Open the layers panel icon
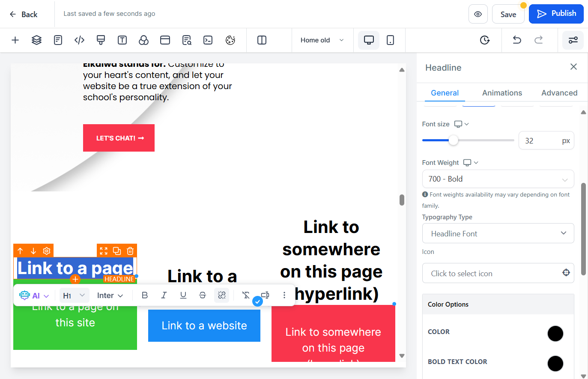 (x=36, y=40)
